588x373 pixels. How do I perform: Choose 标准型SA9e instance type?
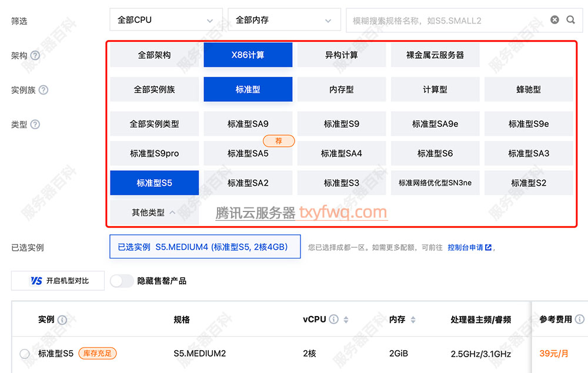tap(435, 124)
